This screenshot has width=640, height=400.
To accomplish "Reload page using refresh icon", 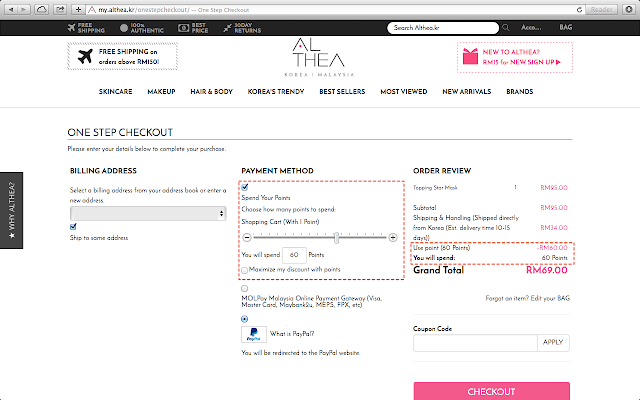I will (x=579, y=9).
